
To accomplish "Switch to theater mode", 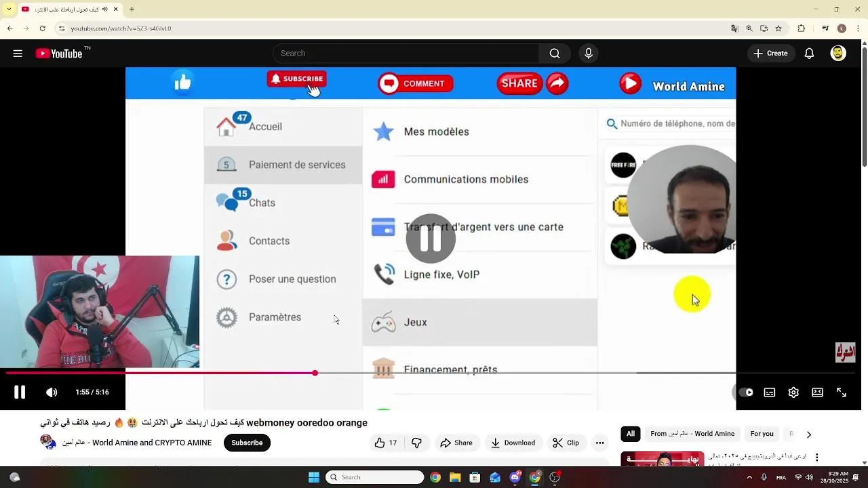I will point(818,392).
